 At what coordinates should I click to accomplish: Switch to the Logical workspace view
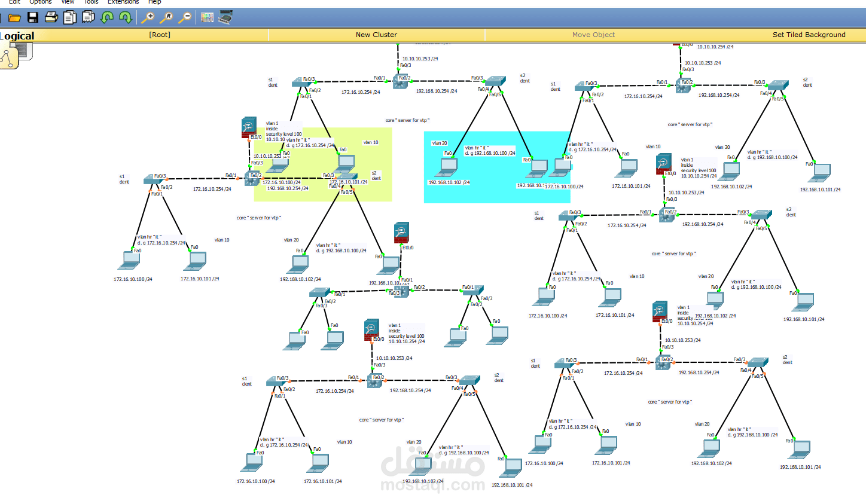tap(17, 35)
